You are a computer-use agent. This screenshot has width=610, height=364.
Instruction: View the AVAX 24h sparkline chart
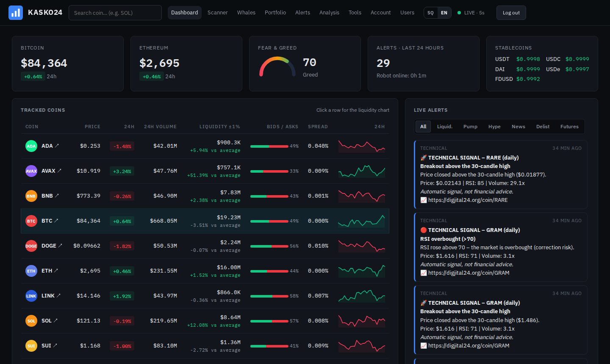362,171
